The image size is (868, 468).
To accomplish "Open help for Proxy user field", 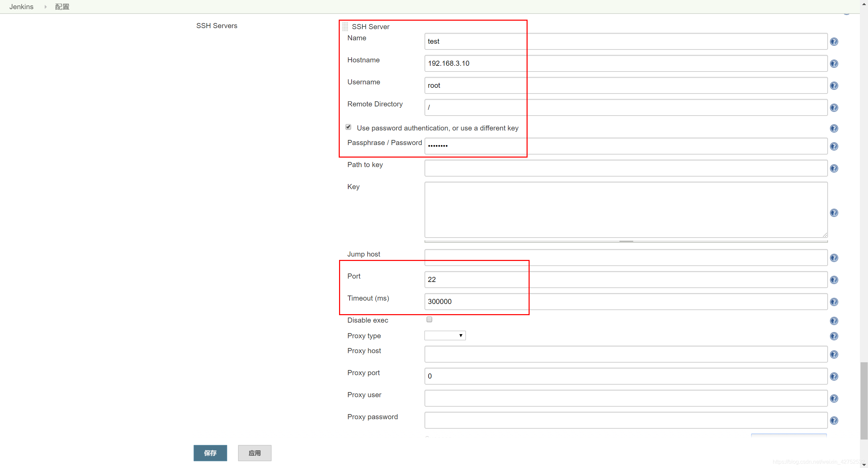I will [834, 399].
